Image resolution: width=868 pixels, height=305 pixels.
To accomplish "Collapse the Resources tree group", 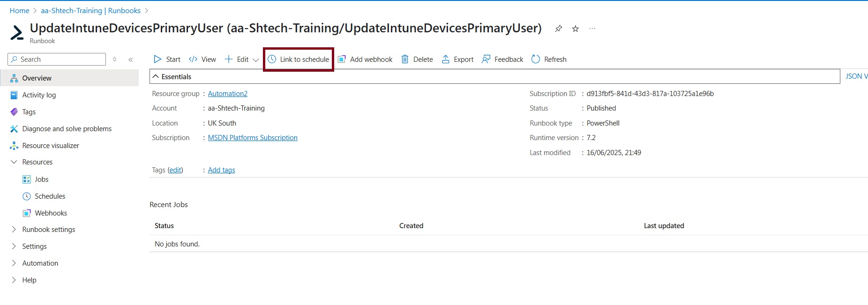I will 14,162.
